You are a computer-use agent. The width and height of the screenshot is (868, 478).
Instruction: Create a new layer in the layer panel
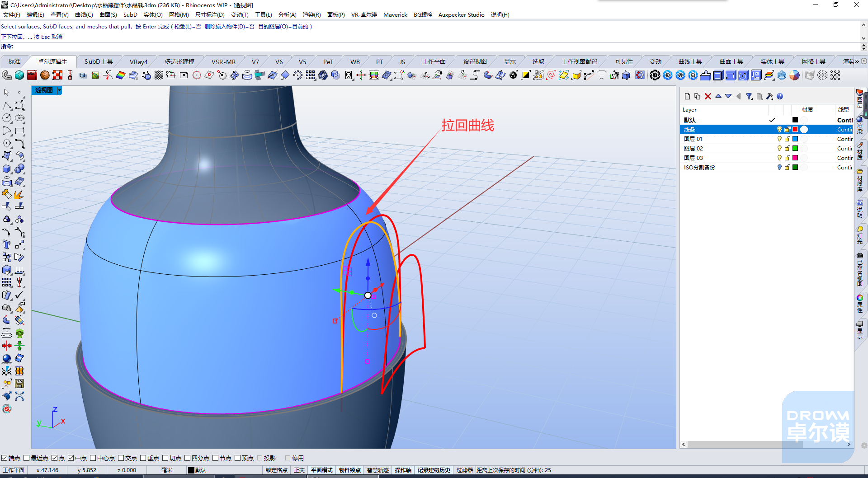687,96
